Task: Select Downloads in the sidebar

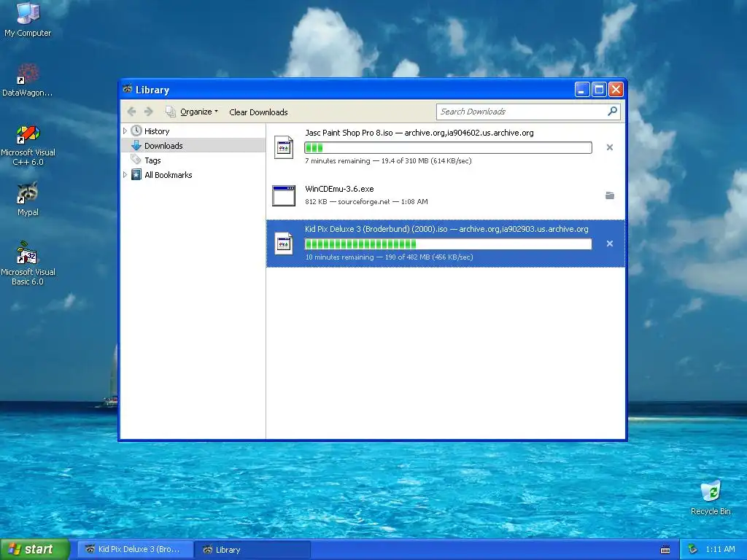Action: (163, 146)
